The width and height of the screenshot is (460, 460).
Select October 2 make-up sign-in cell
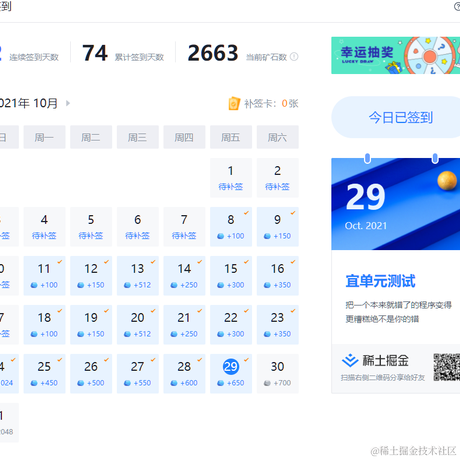tap(277, 178)
